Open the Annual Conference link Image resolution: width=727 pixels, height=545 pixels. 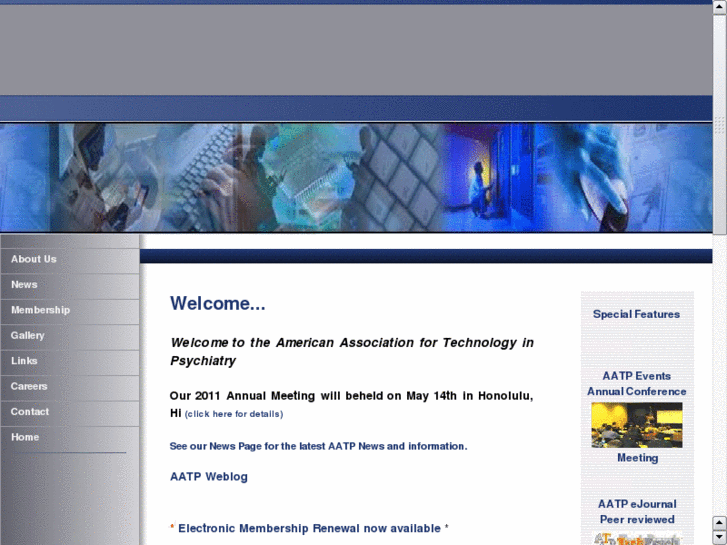click(637, 391)
